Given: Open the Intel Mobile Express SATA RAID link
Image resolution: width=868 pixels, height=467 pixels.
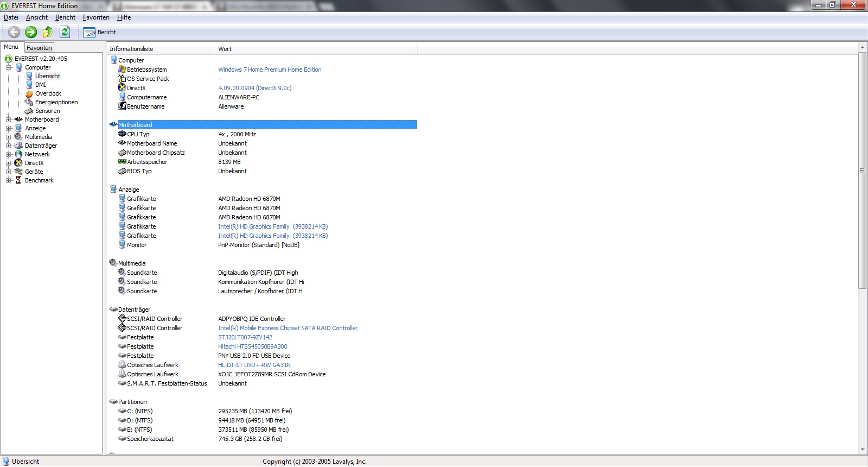Looking at the screenshot, I should (288, 328).
